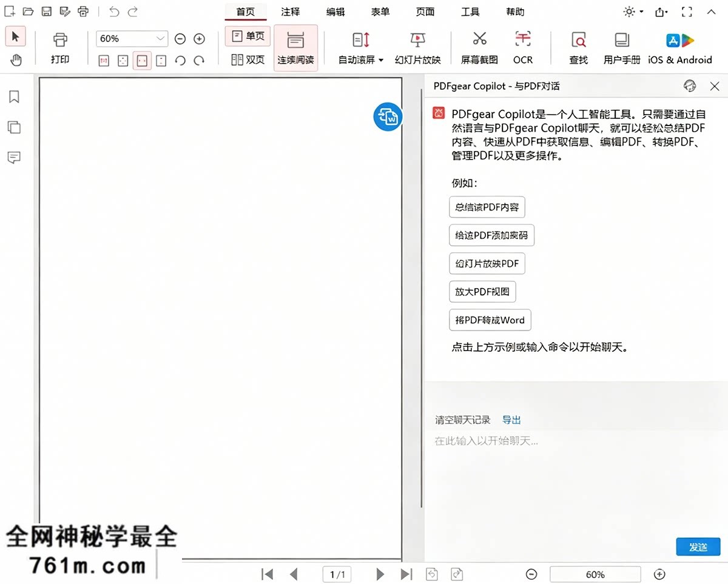Open the 查找 search tool
728x584 pixels.
click(579, 48)
